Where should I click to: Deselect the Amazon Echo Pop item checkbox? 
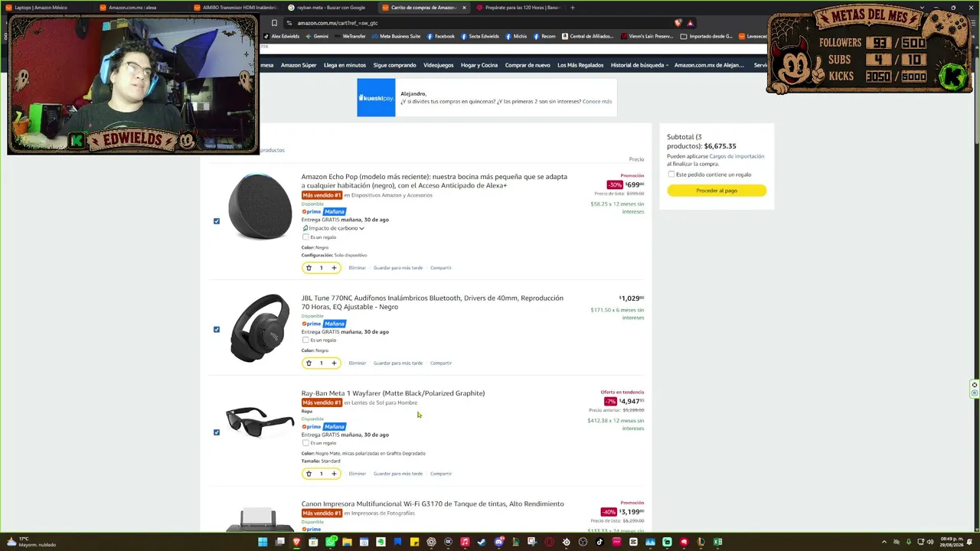tap(217, 221)
